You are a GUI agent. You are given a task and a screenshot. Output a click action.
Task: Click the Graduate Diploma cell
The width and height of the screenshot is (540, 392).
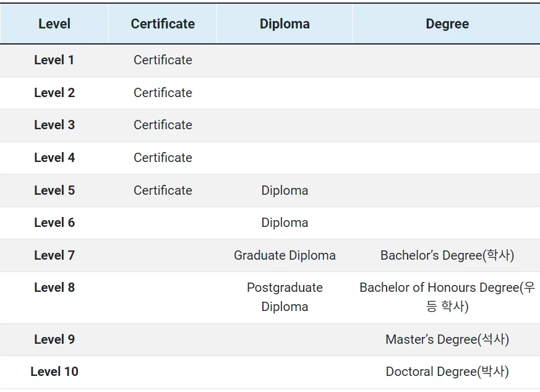click(x=285, y=255)
